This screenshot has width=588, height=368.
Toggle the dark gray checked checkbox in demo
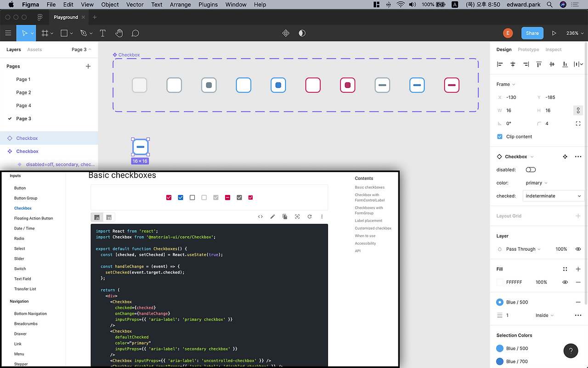(x=239, y=198)
